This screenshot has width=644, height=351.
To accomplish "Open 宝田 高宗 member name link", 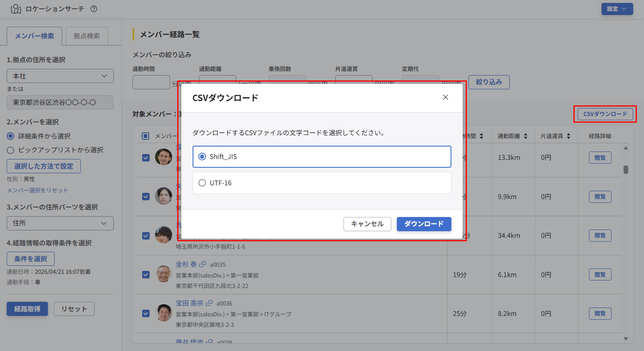I will (x=190, y=303).
